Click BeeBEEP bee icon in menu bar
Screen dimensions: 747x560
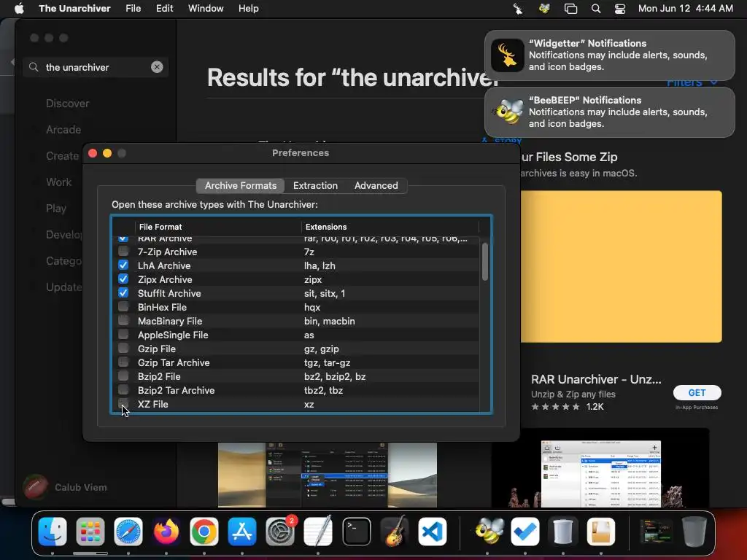click(x=544, y=8)
